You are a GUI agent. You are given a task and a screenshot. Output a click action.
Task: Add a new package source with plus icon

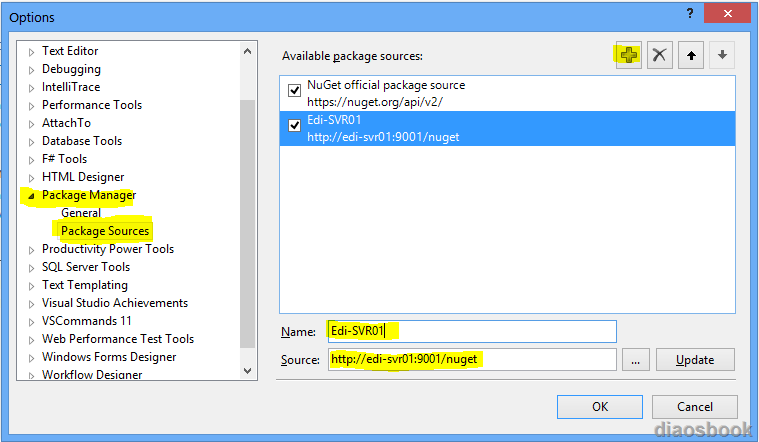coord(628,55)
